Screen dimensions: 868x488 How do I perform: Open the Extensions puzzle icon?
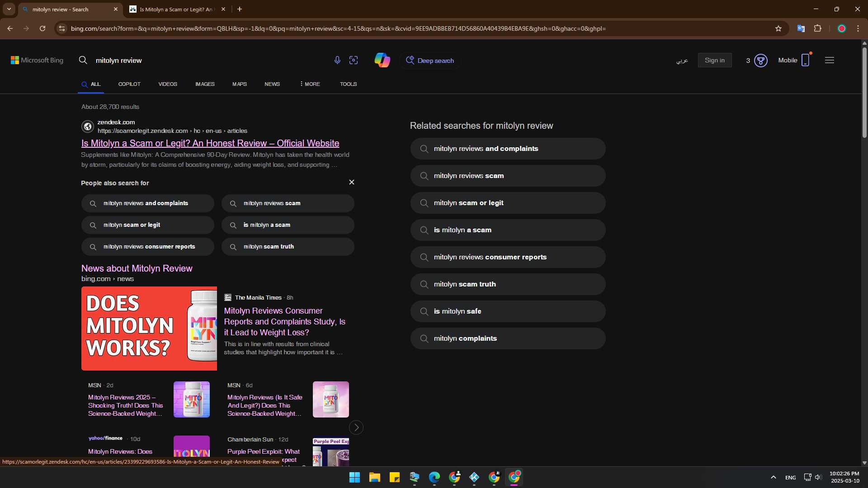(817, 28)
